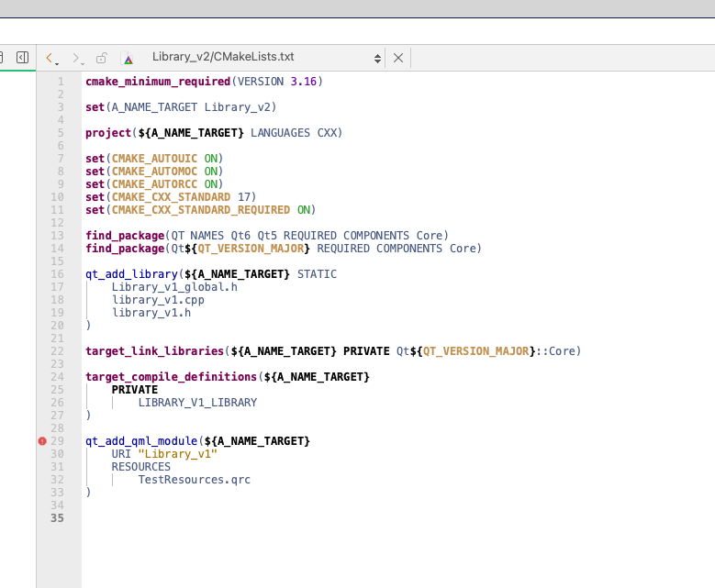This screenshot has width=715, height=588.
Task: Click on CMAKE_AUTOMOC variable
Action: pyautogui.click(x=154, y=172)
